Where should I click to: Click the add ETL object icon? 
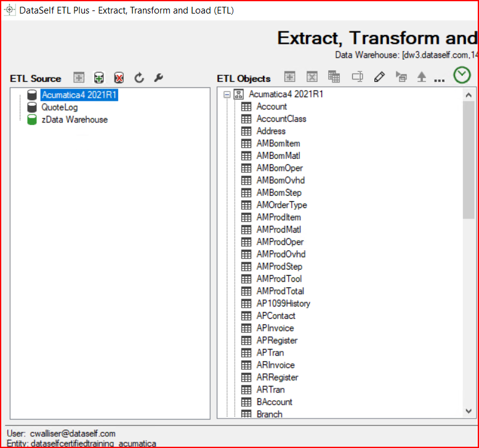tap(289, 77)
